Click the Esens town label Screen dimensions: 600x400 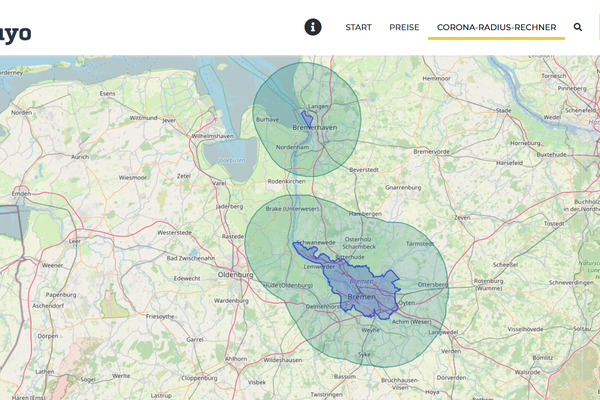[107, 93]
